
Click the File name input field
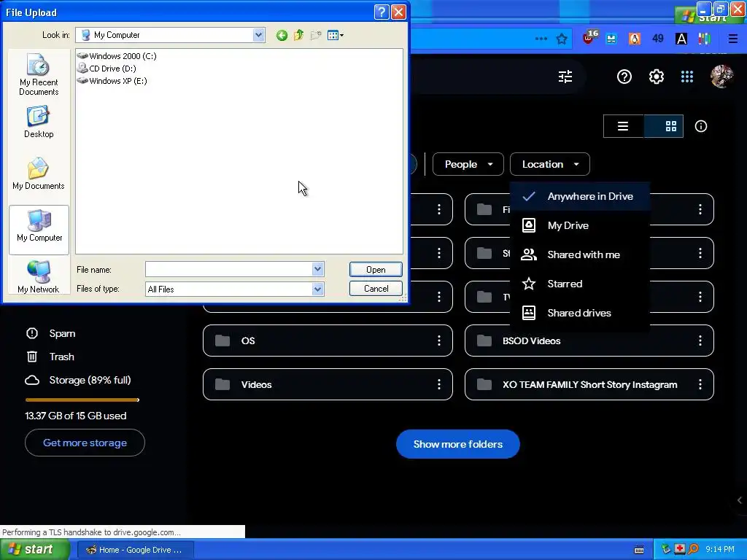[x=228, y=270]
